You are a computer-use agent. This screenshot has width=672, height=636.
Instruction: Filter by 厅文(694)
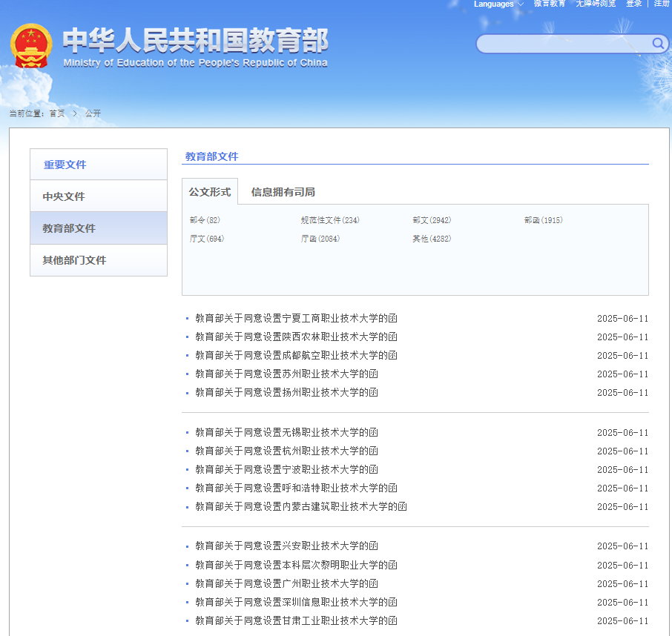pyautogui.click(x=207, y=239)
